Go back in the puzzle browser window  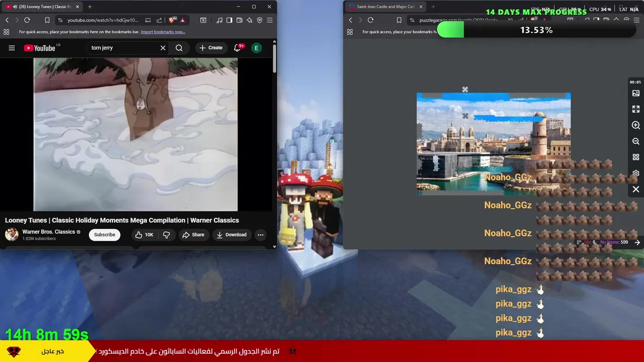[351, 20]
